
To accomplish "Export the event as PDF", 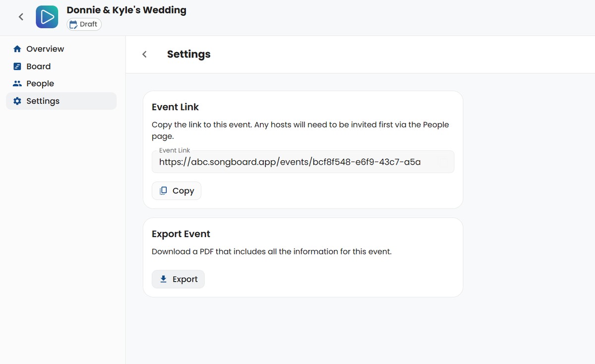I will [x=178, y=279].
